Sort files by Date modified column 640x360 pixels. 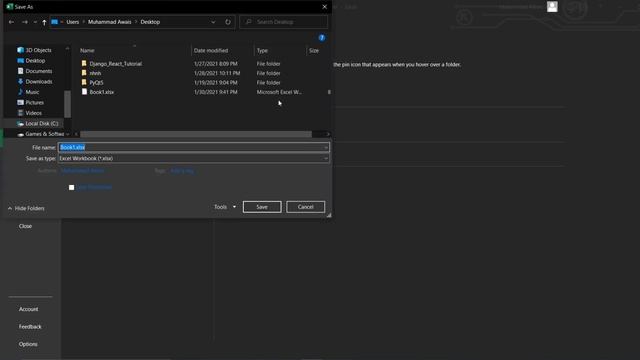tap(211, 51)
